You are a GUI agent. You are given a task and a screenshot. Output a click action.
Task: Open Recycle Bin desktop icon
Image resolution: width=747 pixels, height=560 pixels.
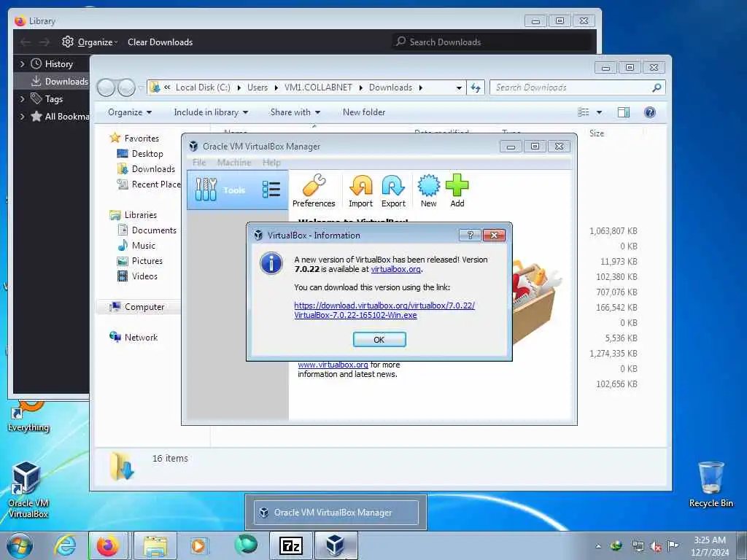711,484
